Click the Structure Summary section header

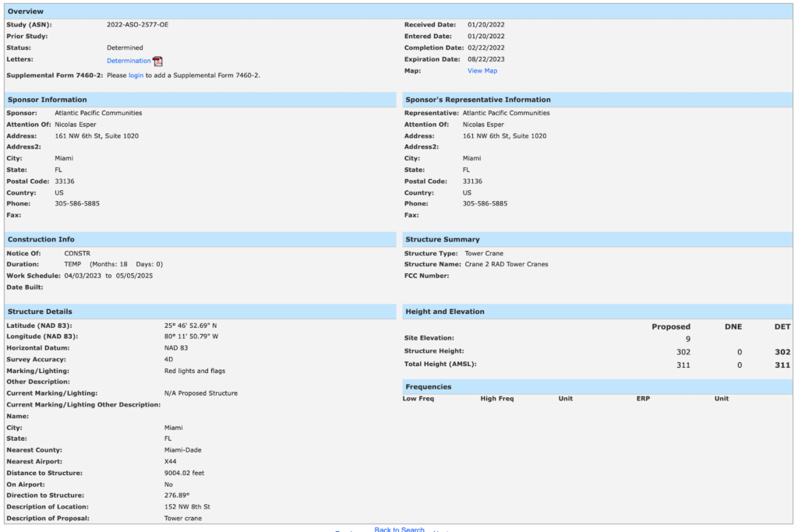[443, 239]
